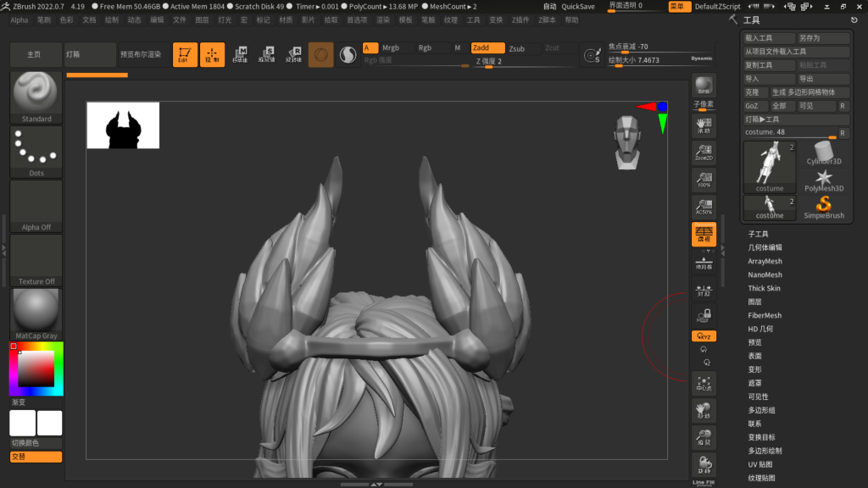Switch to Zsub mode
868x488 pixels.
click(x=522, y=48)
